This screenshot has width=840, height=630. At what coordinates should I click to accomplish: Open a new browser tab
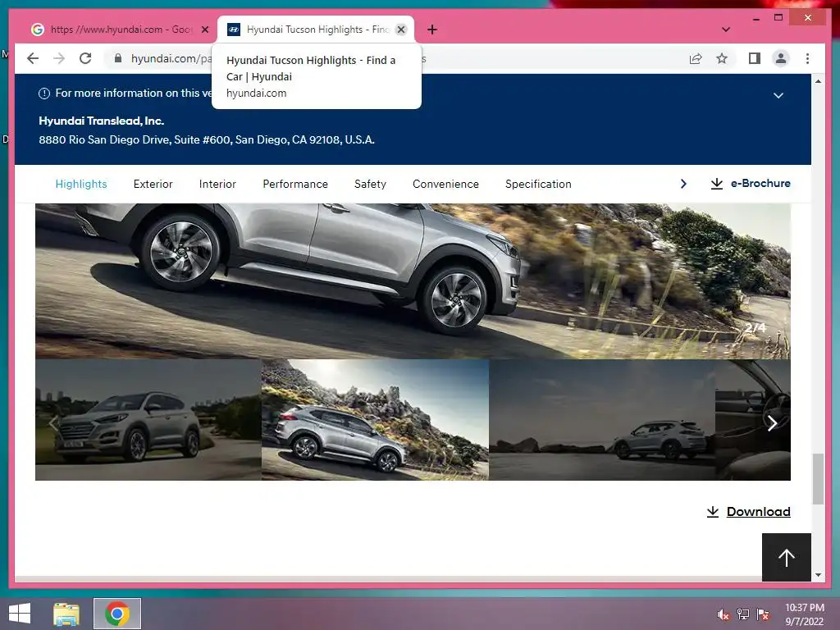pos(432,30)
